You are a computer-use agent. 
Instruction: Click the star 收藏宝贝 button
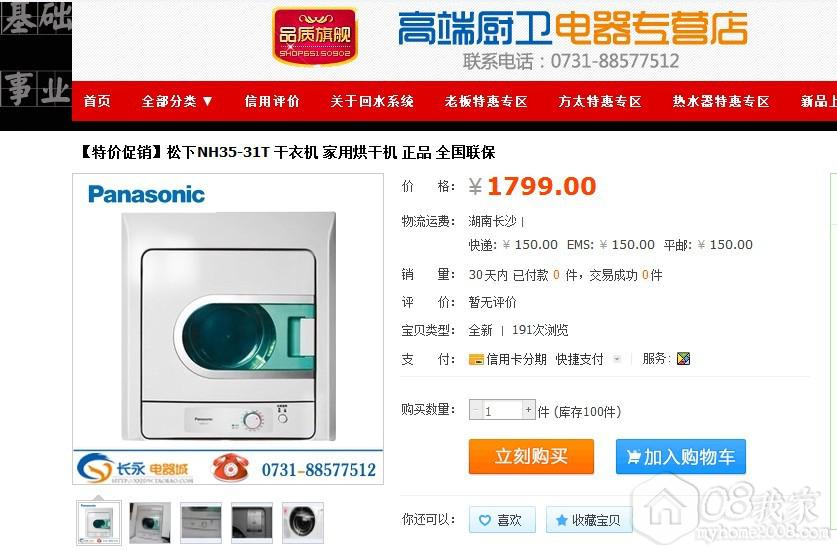click(589, 520)
